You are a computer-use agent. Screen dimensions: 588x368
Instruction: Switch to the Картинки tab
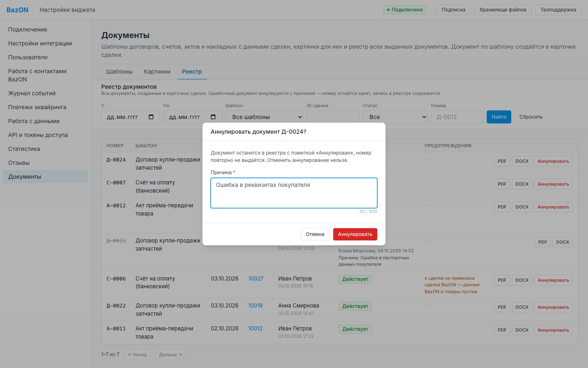coord(157,72)
